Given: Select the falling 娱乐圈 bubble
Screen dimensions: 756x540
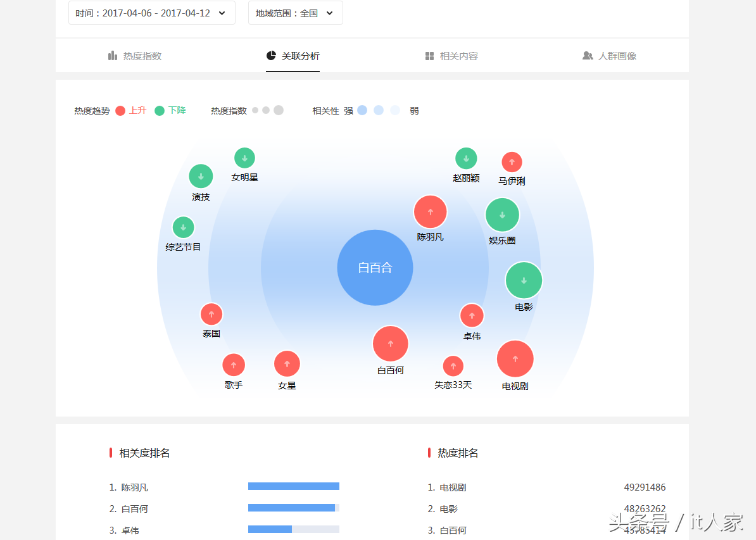Looking at the screenshot, I should point(502,214).
